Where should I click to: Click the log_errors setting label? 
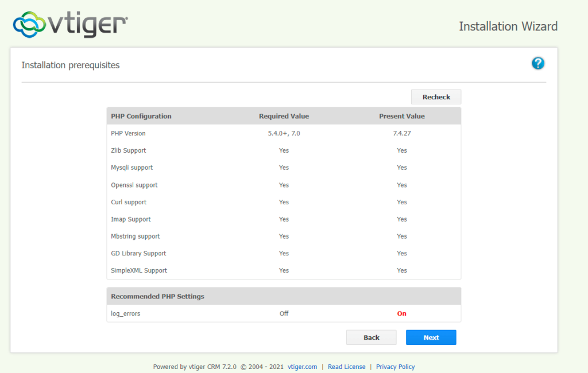pos(125,314)
